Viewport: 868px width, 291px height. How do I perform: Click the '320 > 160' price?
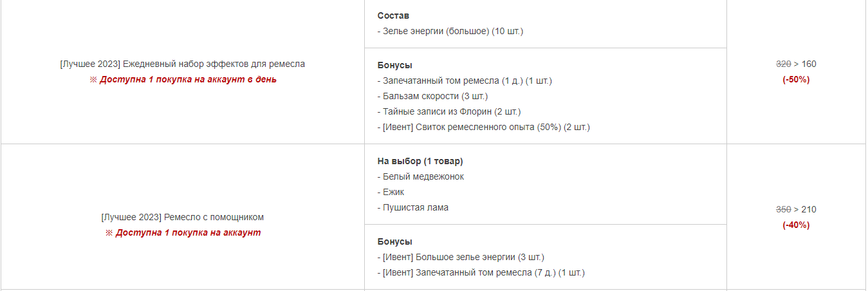pos(796,64)
